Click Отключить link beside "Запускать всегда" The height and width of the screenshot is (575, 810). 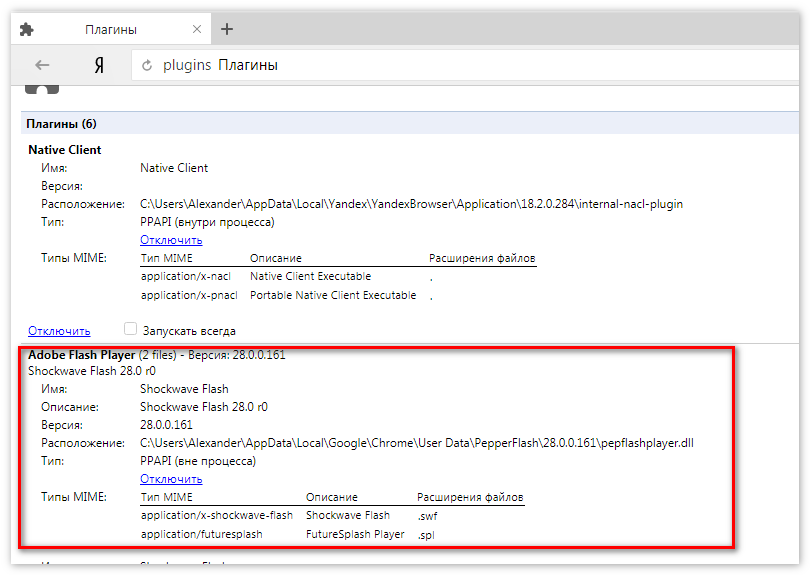[x=59, y=330]
